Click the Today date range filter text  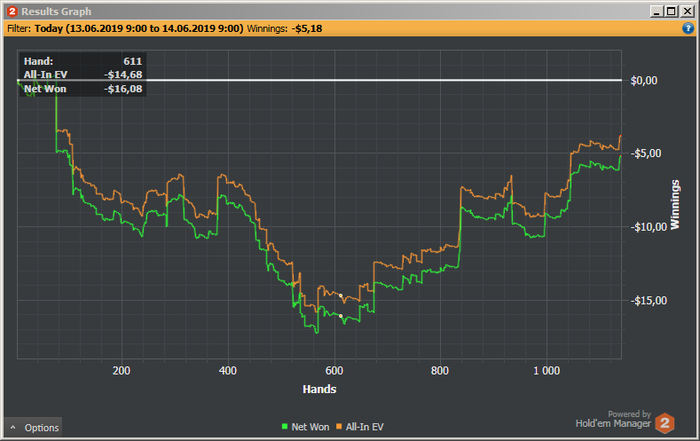[x=139, y=29]
